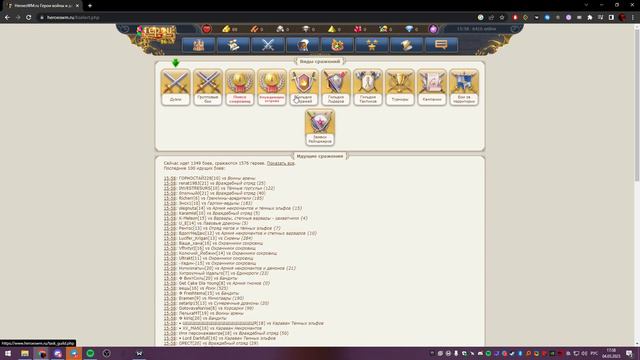
Task: Open the gold stars rating menu icon
Action: pyautogui.click(x=372, y=44)
